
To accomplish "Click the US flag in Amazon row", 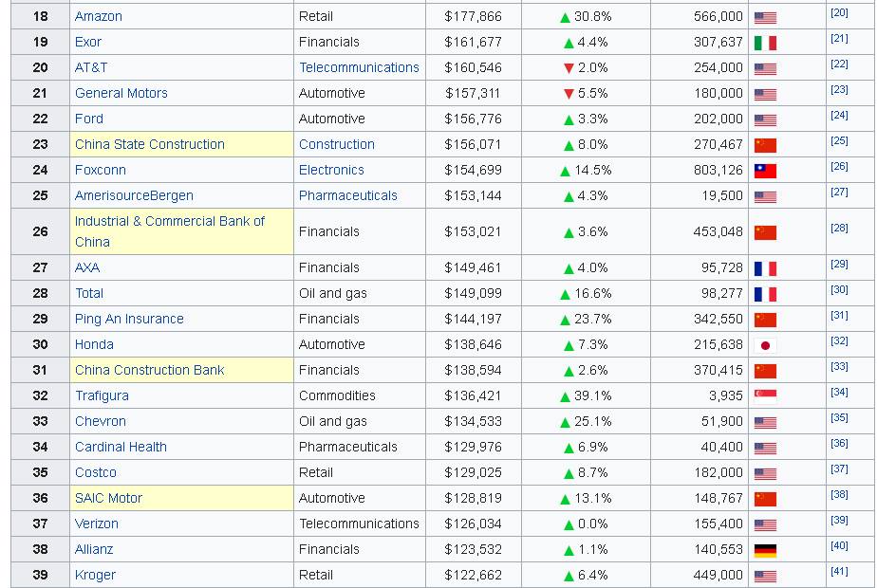I will [765, 17].
